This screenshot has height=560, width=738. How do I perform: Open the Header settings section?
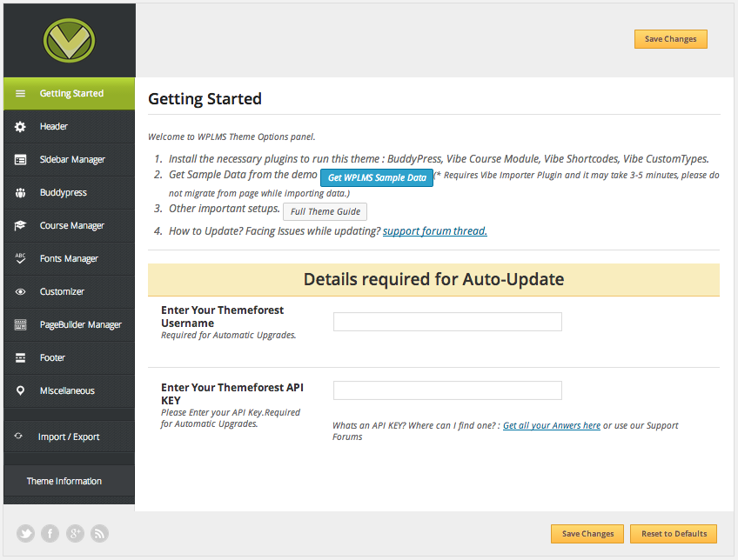point(70,126)
